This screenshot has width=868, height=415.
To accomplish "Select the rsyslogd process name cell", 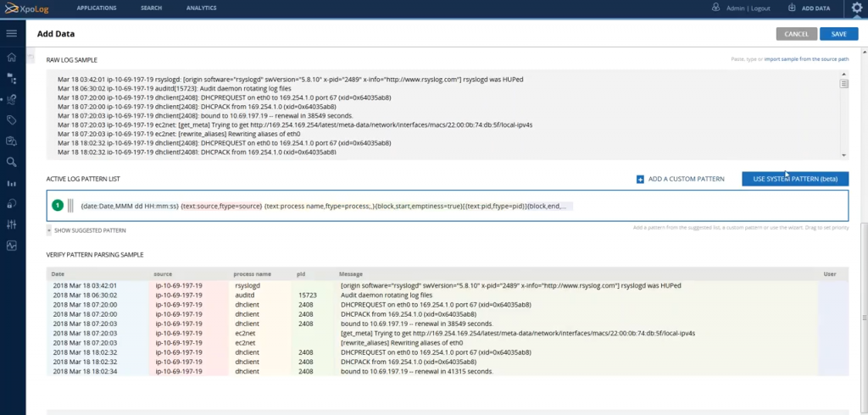I will pyautogui.click(x=248, y=285).
